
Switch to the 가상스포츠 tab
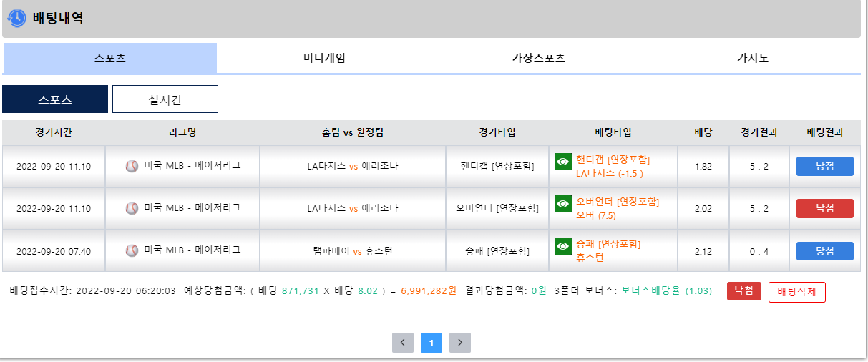[538, 58]
